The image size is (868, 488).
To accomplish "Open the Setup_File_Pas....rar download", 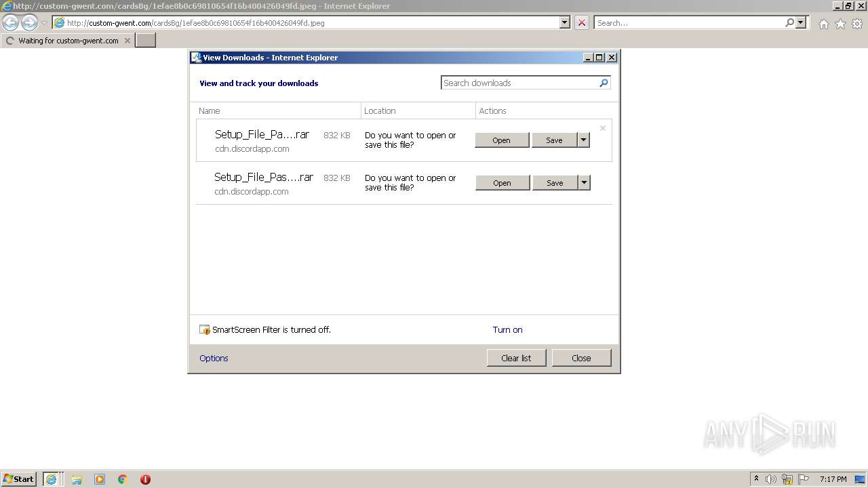I will [502, 183].
